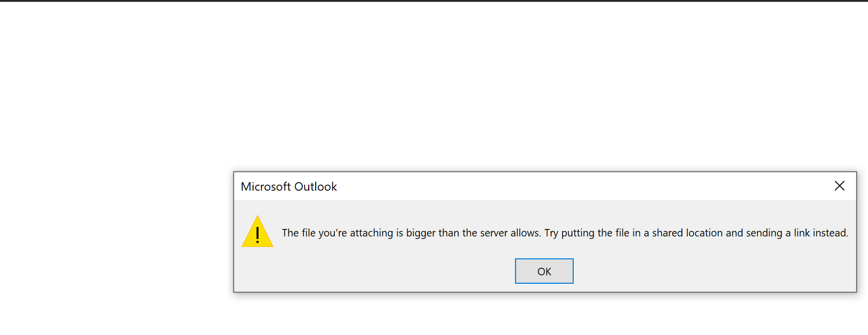Viewport: 868px width, 335px height.
Task: Click the yellow warning triangle icon
Action: (x=257, y=232)
